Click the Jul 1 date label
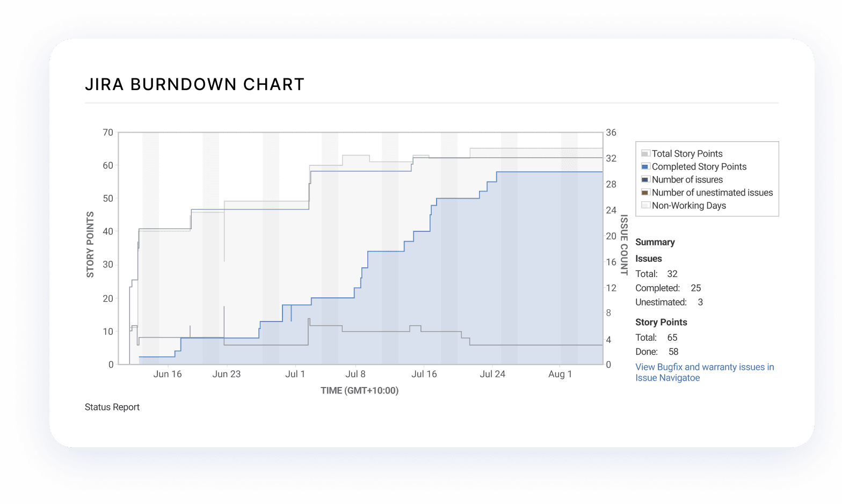 click(295, 374)
